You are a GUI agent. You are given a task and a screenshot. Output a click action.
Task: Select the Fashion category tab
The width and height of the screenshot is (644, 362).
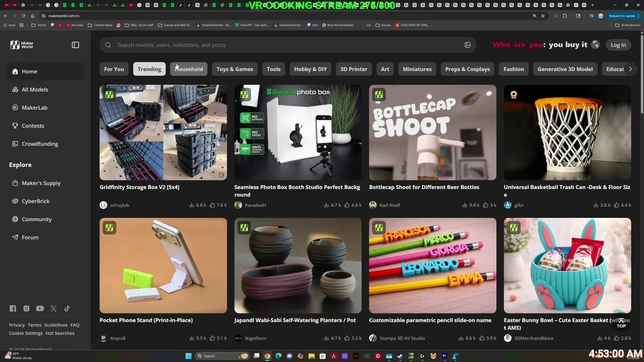click(514, 69)
